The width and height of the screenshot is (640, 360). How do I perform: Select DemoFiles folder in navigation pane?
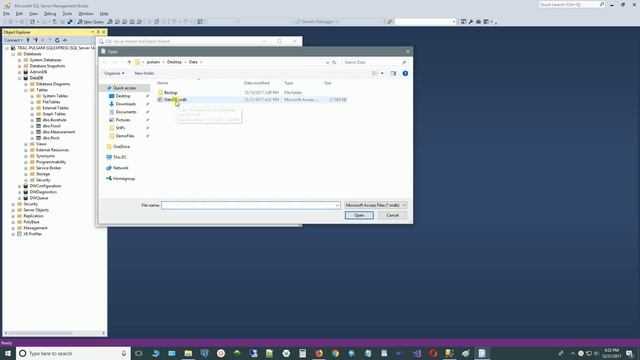coord(124,136)
